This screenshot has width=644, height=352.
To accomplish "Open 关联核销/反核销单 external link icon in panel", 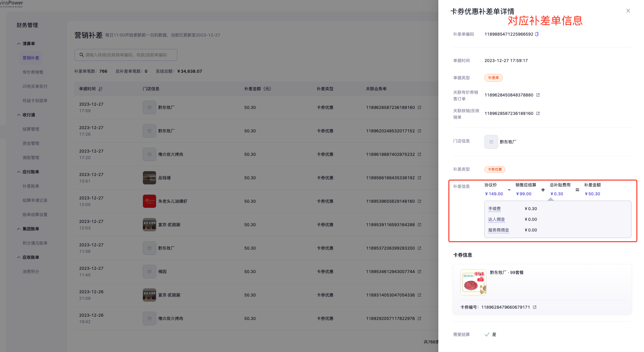I will [538, 113].
